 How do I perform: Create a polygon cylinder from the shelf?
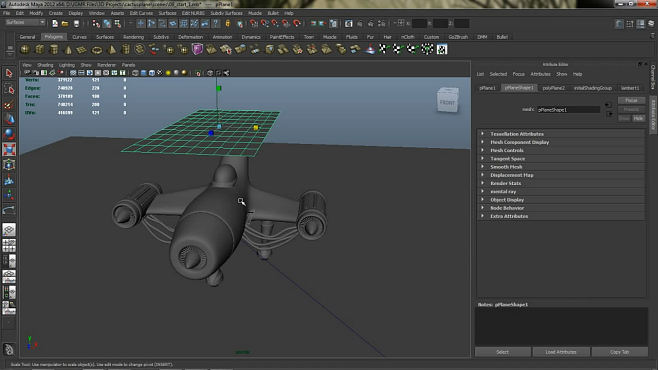click(x=54, y=50)
